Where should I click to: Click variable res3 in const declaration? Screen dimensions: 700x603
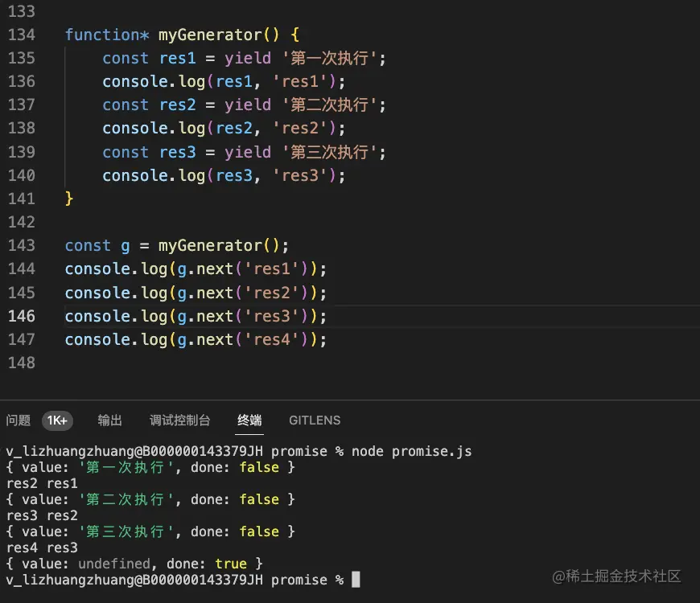[x=178, y=153]
